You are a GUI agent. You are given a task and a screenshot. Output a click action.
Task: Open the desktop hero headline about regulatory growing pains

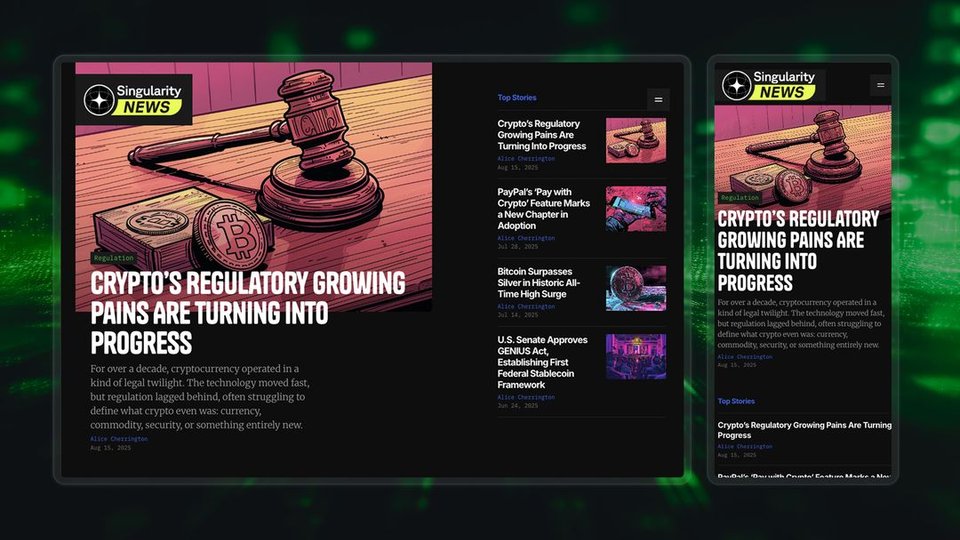pos(247,313)
